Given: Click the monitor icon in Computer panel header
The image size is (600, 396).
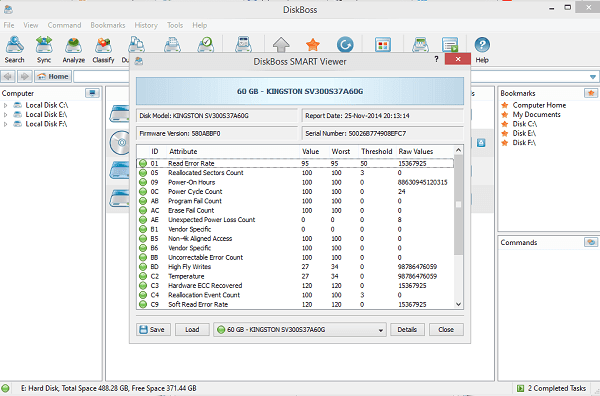Looking at the screenshot, I should tap(92, 93).
